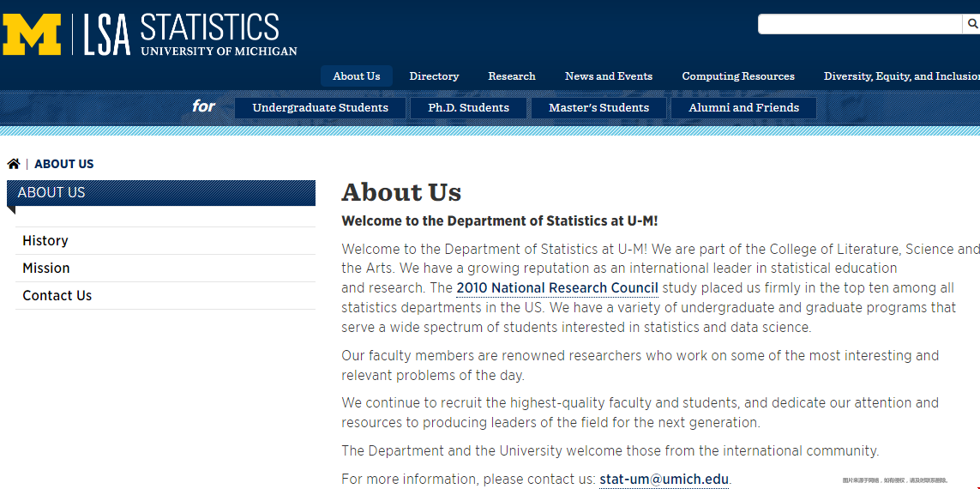Click the home icon in breadcrumb
The image size is (980, 489).
click(14, 164)
